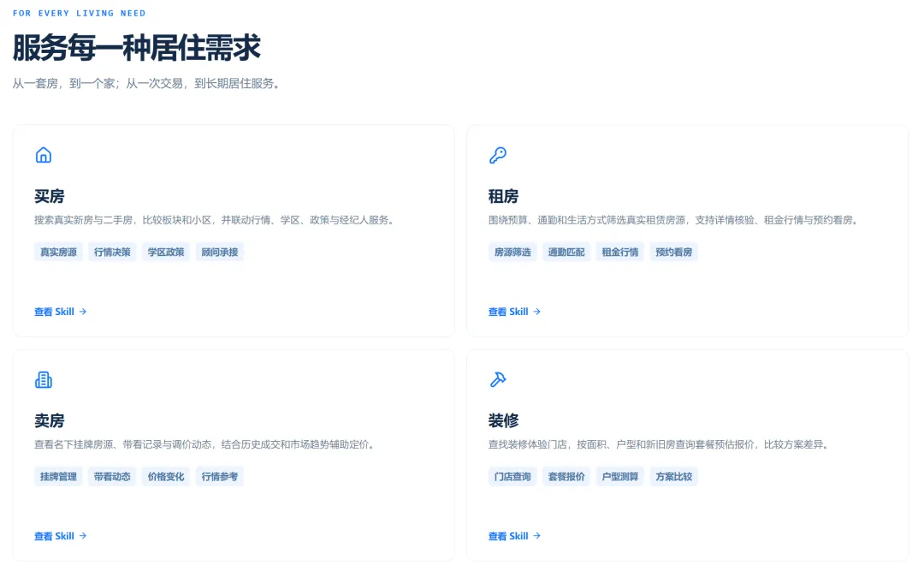Click the hammer icon on 装修 card

point(498,379)
